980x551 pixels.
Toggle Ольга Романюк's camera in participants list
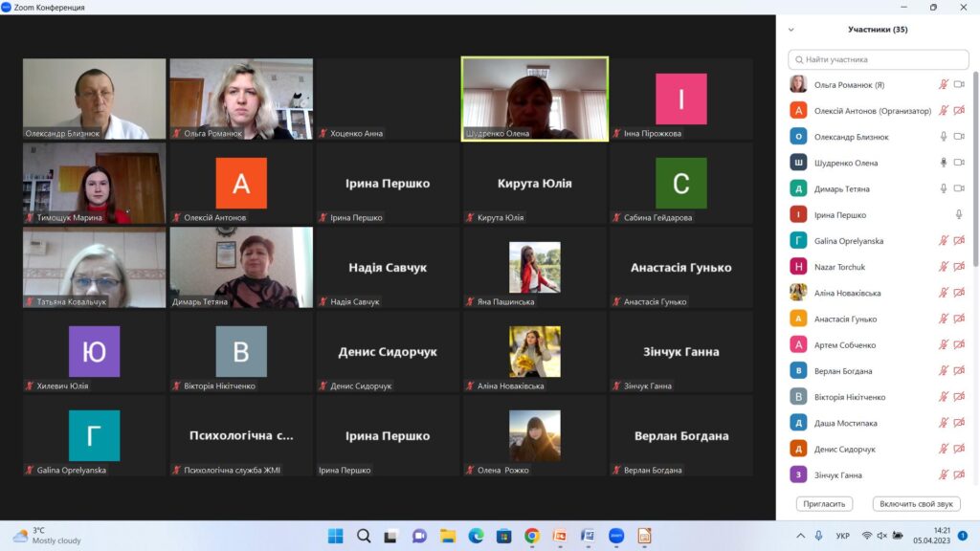[x=959, y=85]
